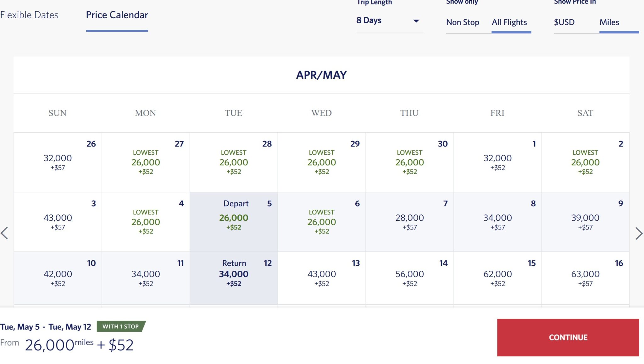Advance calendar with right chevron arrow
644x364 pixels.
639,233
